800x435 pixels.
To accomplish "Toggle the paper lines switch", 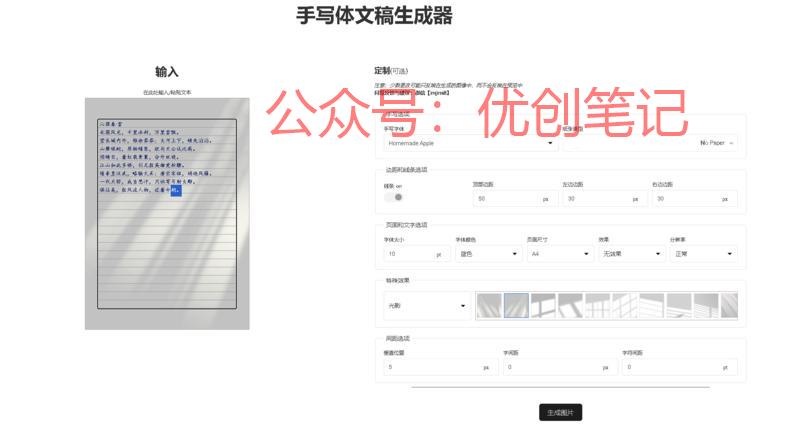I will pyautogui.click(x=393, y=197).
